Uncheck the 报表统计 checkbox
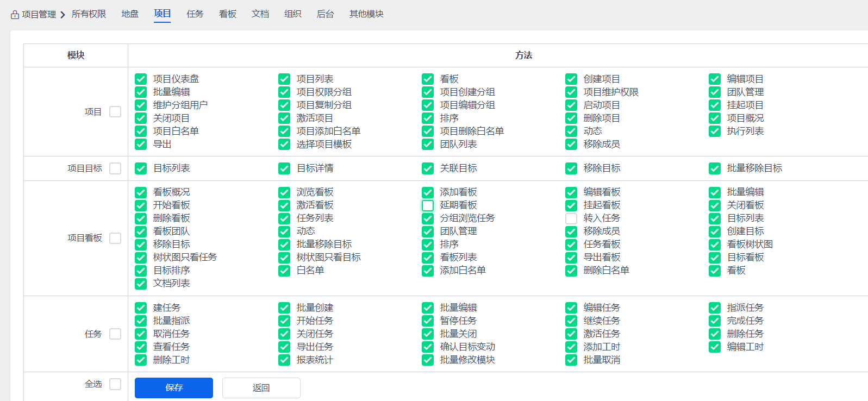 (x=284, y=360)
